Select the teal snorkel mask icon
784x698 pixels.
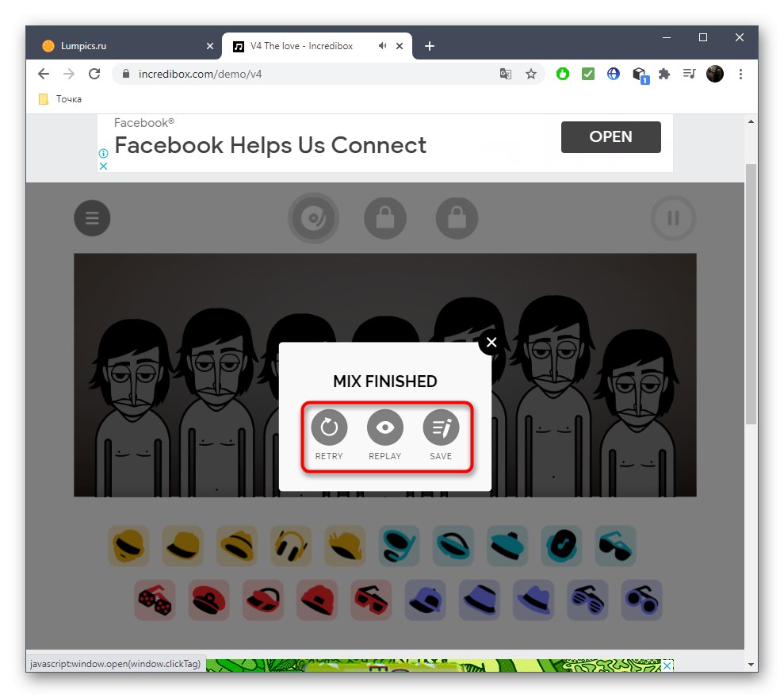tap(399, 546)
